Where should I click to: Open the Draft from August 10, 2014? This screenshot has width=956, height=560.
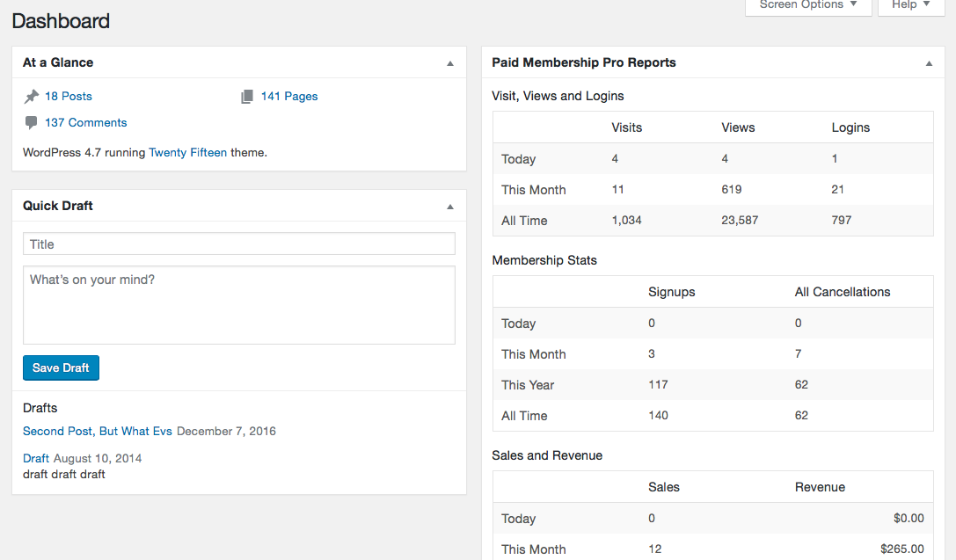(x=36, y=458)
